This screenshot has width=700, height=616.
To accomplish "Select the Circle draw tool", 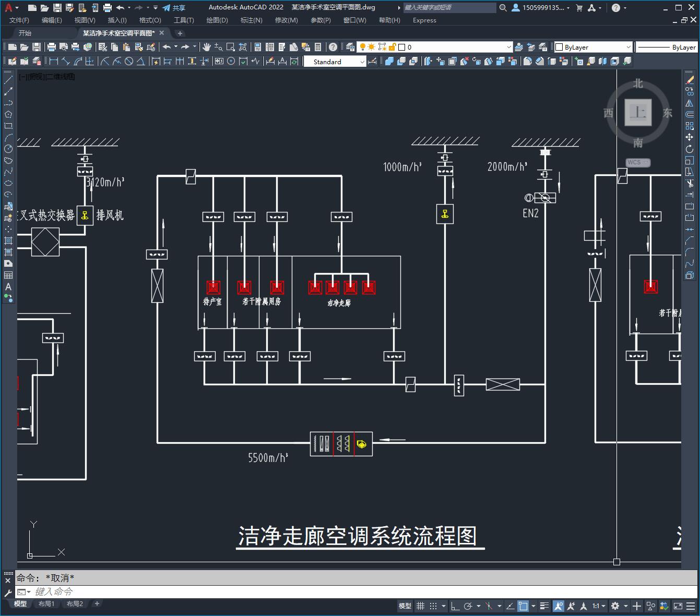I will pyautogui.click(x=8, y=149).
